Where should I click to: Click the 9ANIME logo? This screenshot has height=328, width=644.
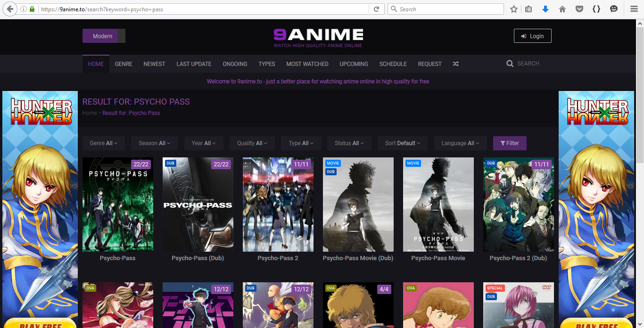pos(318,37)
